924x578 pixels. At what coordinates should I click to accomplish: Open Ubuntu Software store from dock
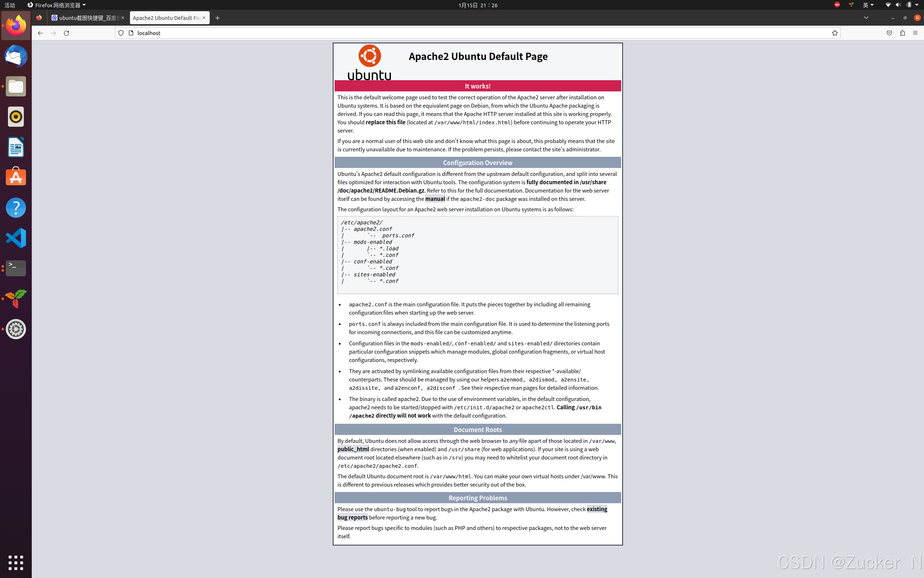coord(16,177)
